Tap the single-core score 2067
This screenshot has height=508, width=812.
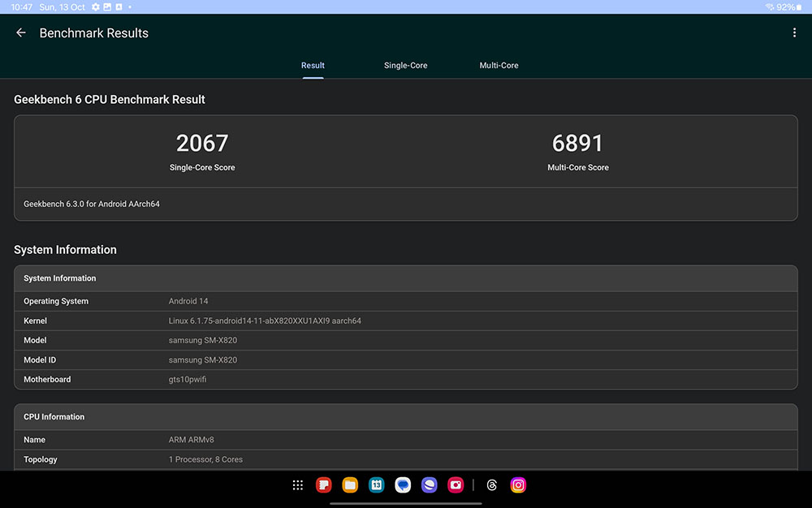coord(202,144)
